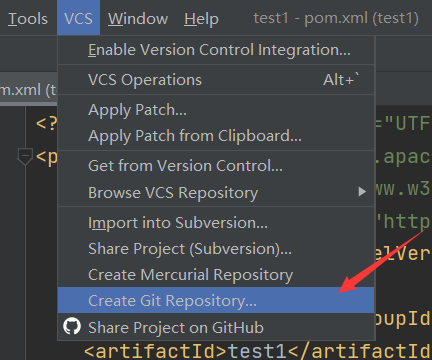Open the Help menu
The width and height of the screenshot is (432, 360).
[x=201, y=18]
